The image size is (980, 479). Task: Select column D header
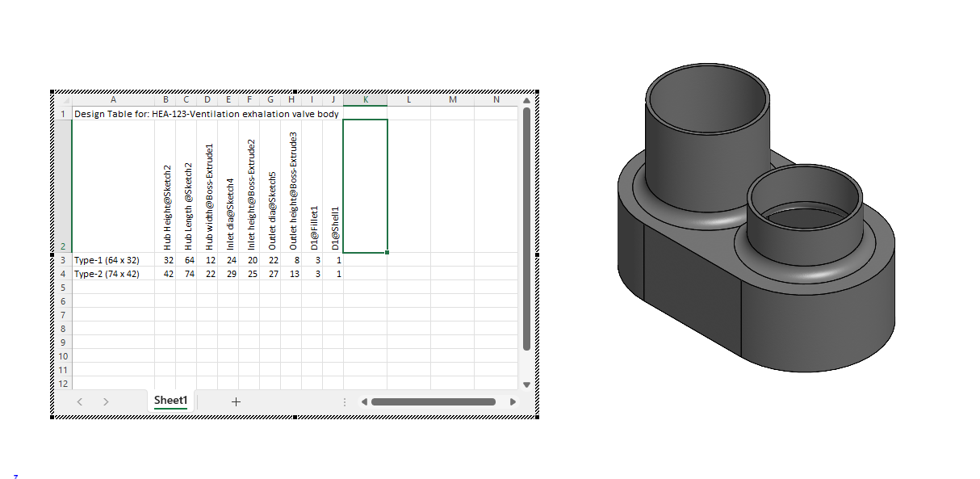[x=207, y=100]
